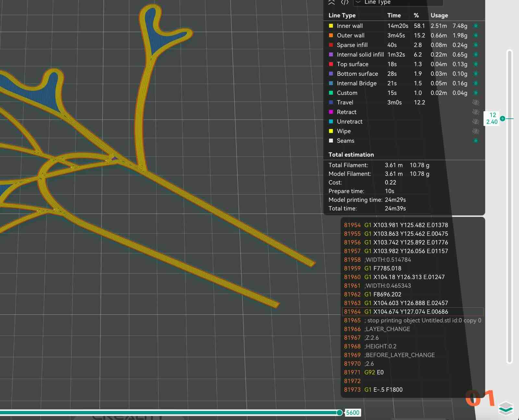Click the plus handle on layer slider
The height and width of the screenshot is (420, 519).
pos(502,119)
